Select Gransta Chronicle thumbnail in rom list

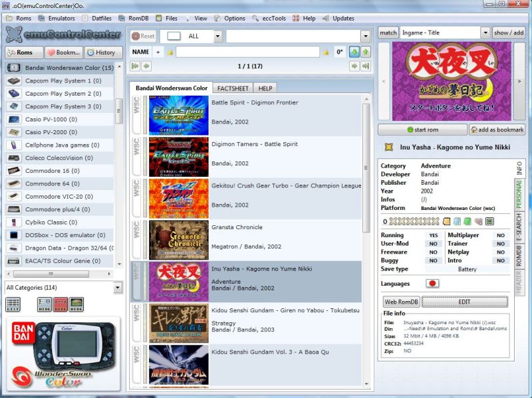(179, 240)
